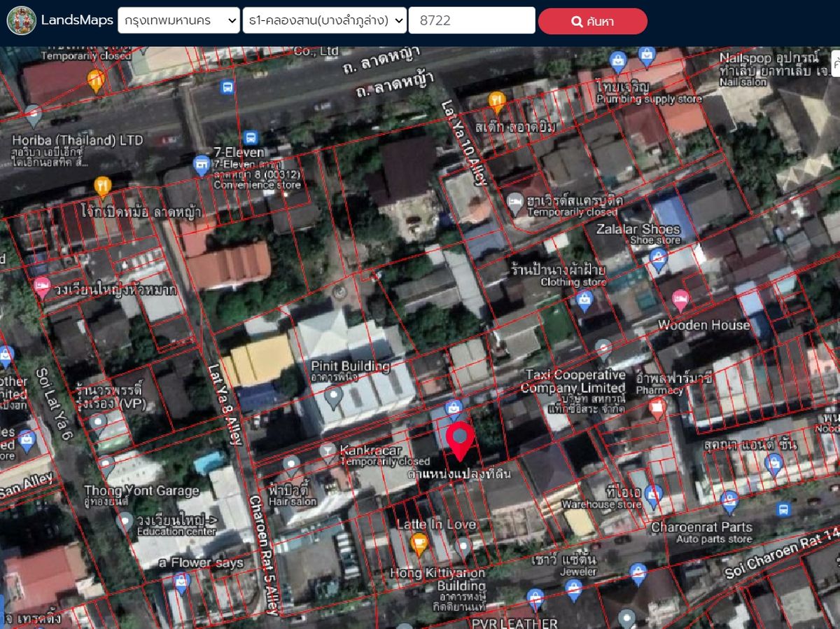The width and height of the screenshot is (840, 629).
Task: Click the Zalalar Shoes name label
Action: click(x=638, y=229)
